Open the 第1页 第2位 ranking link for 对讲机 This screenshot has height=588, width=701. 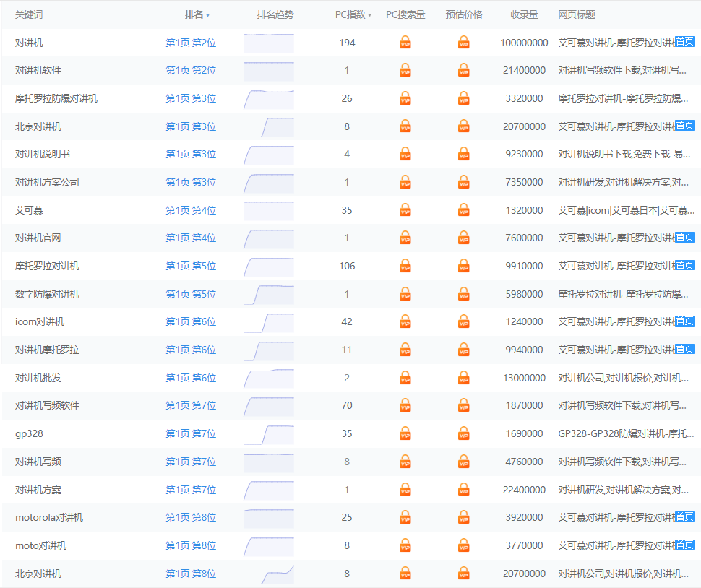point(191,43)
